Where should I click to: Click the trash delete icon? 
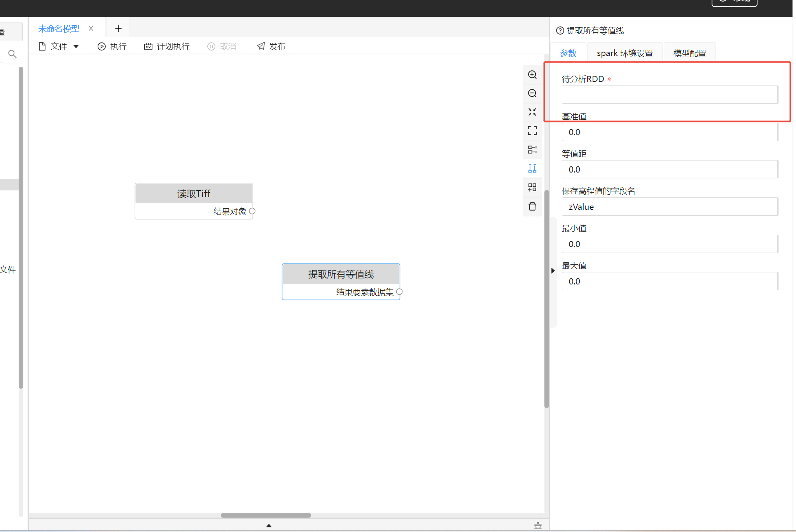[532, 206]
